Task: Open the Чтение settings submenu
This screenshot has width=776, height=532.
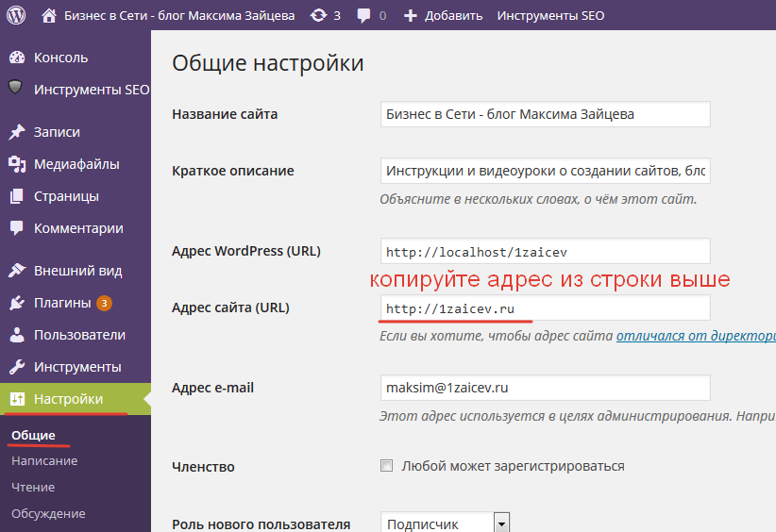Action: coord(33,488)
